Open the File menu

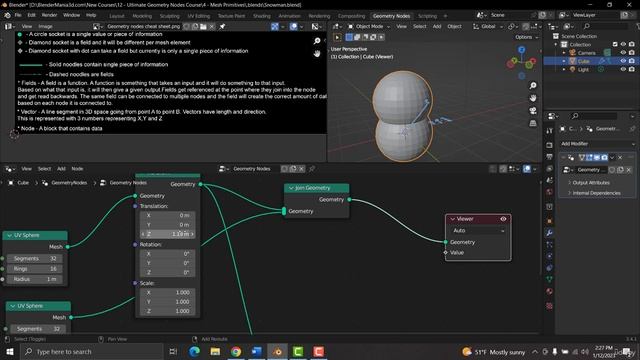pyautogui.click(x=18, y=15)
